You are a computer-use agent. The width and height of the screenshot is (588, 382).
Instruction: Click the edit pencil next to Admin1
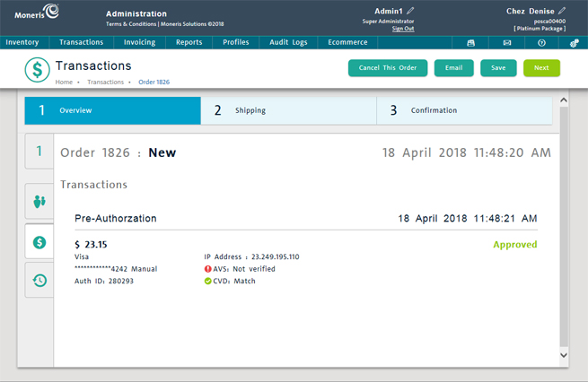pyautogui.click(x=411, y=11)
